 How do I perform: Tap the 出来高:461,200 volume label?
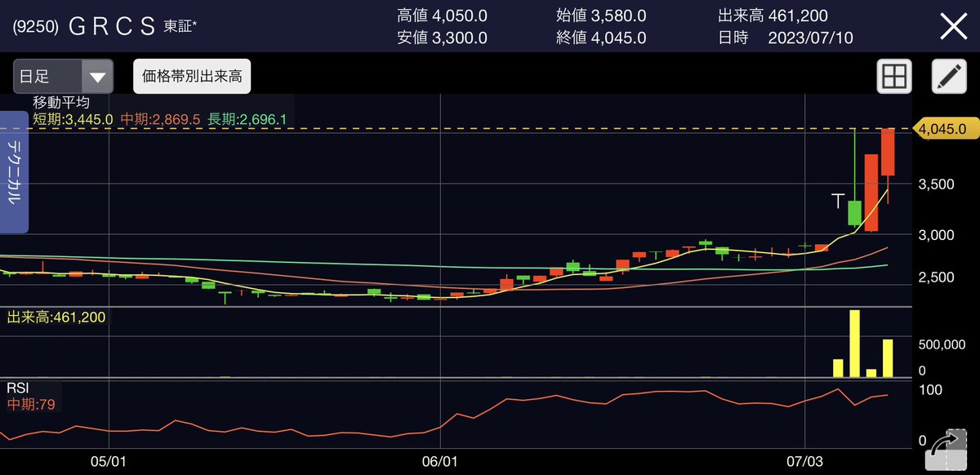click(x=56, y=317)
